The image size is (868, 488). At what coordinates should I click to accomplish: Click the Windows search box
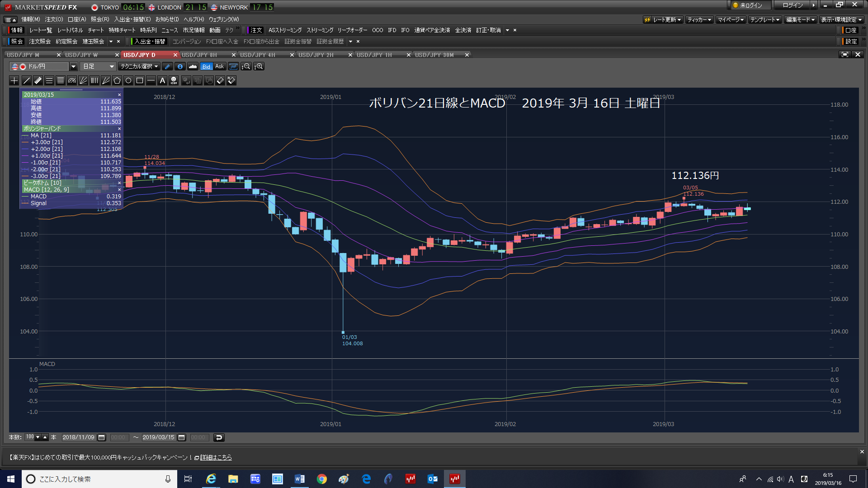click(99, 479)
